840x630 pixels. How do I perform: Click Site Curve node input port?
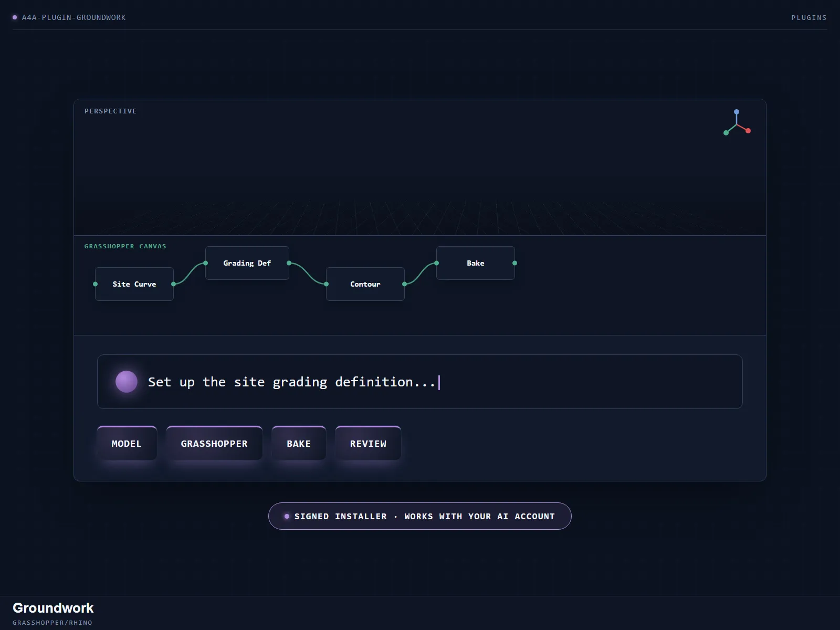click(95, 284)
